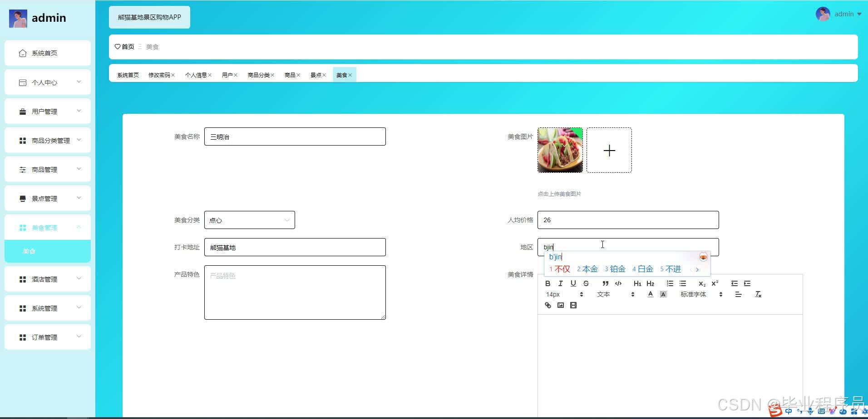
Task: Expand the 系统管理 sidebar menu
Action: coord(48,308)
